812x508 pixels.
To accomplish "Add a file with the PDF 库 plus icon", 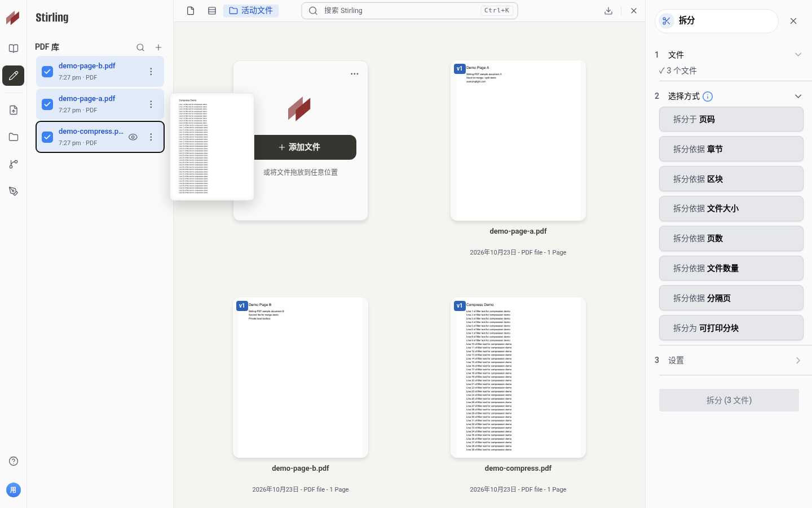I will [x=158, y=47].
